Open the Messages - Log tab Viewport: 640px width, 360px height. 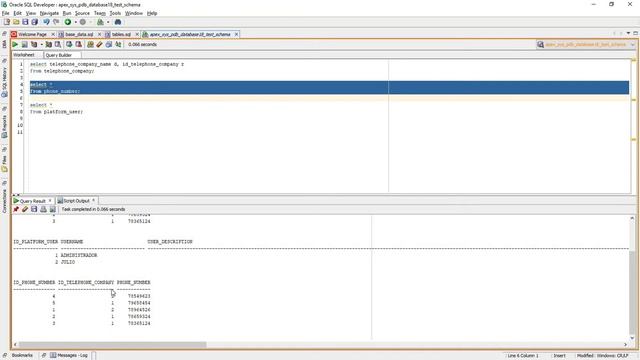tap(69, 356)
